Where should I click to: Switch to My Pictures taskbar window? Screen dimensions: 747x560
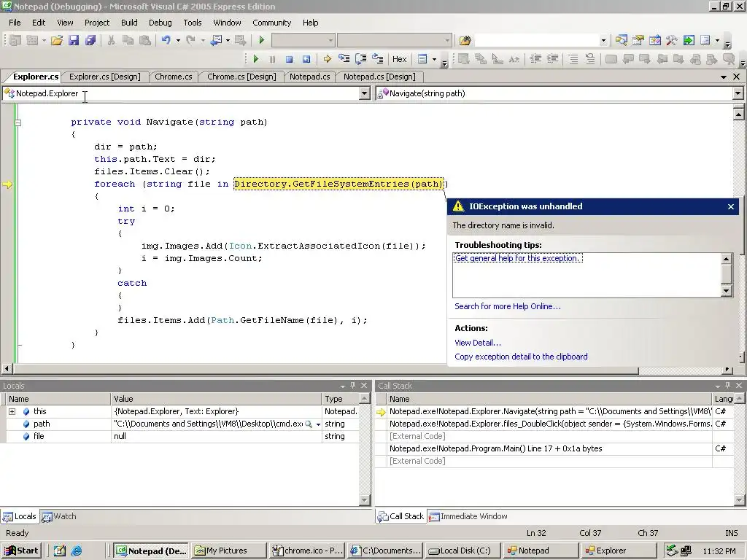pyautogui.click(x=228, y=551)
